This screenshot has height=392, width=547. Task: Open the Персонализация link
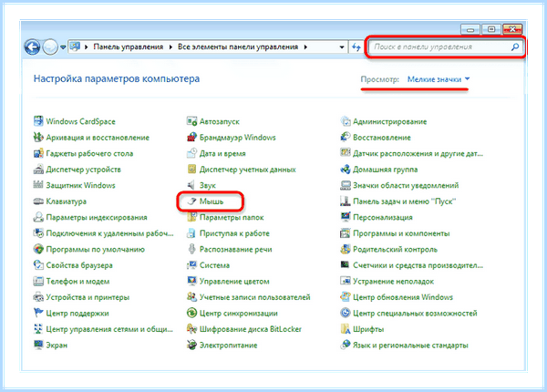click(x=383, y=217)
